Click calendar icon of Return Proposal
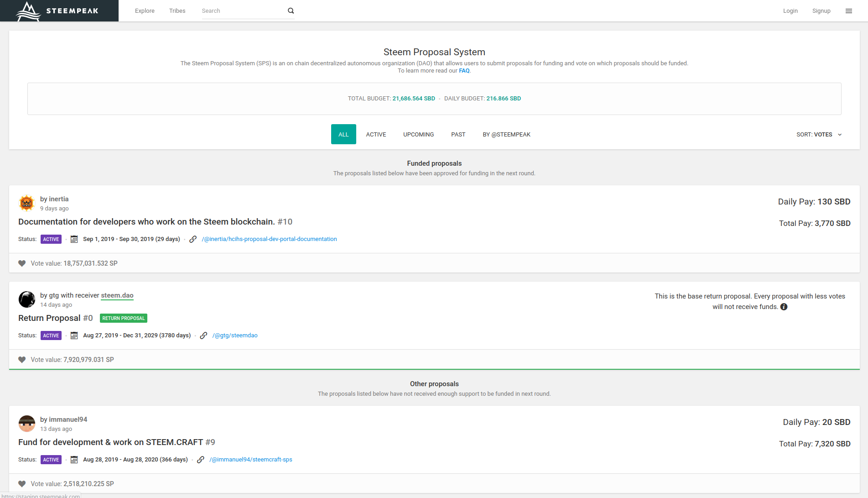The image size is (868, 498). point(74,335)
